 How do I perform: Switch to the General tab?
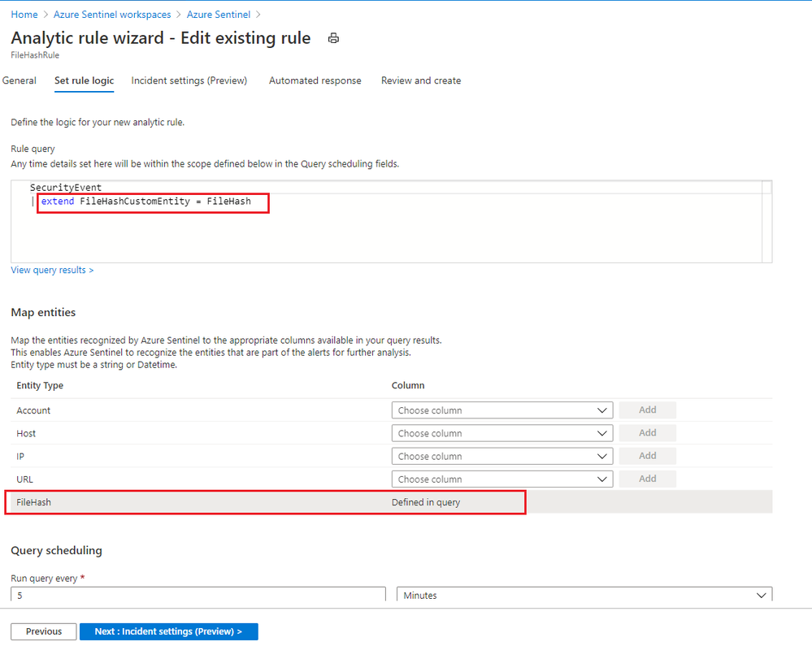pos(20,80)
